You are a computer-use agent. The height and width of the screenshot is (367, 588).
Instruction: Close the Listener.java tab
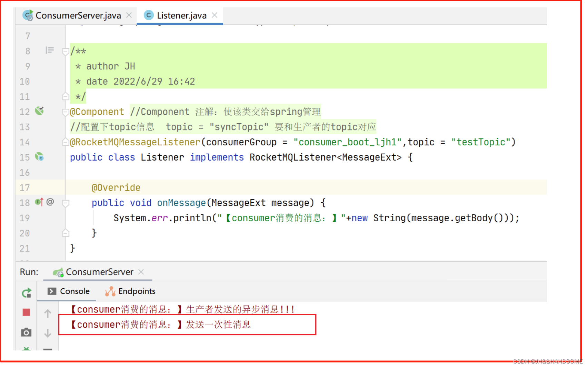pyautogui.click(x=215, y=15)
